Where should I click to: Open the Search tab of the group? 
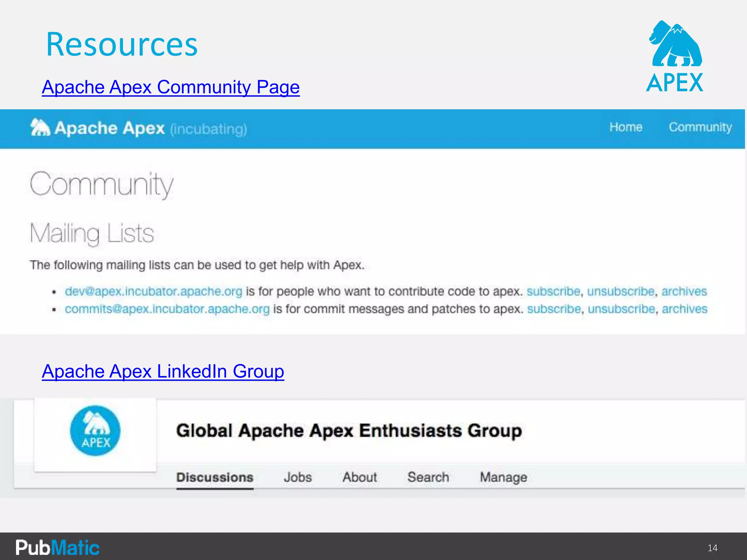pyautogui.click(x=428, y=477)
